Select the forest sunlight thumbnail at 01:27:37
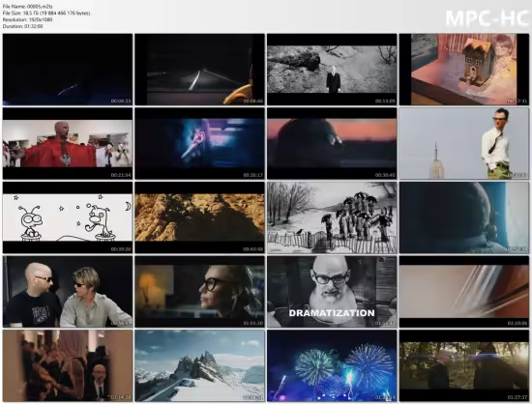The height and width of the screenshot is (404, 532). click(464, 366)
